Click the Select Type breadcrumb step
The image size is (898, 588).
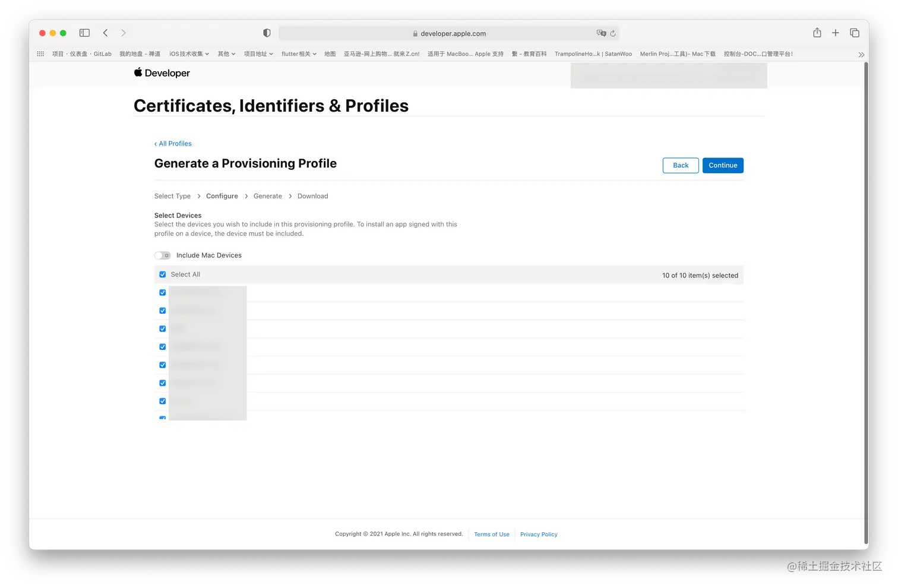pyautogui.click(x=172, y=196)
